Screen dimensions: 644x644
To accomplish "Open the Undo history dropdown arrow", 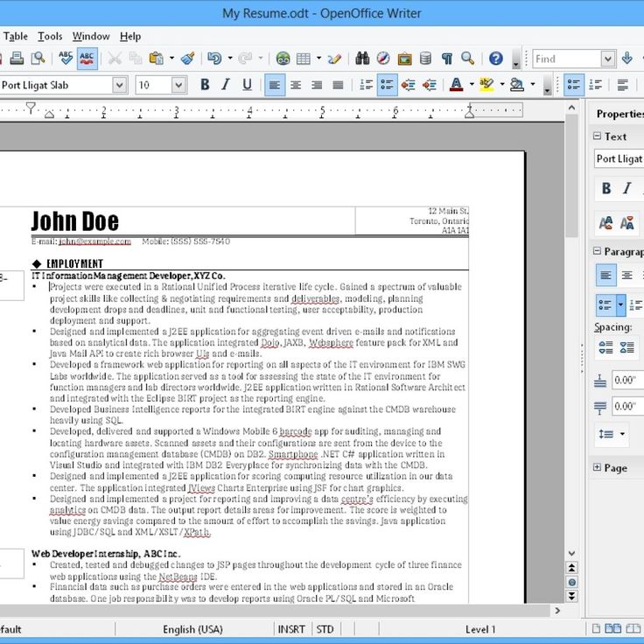I will point(230,58).
